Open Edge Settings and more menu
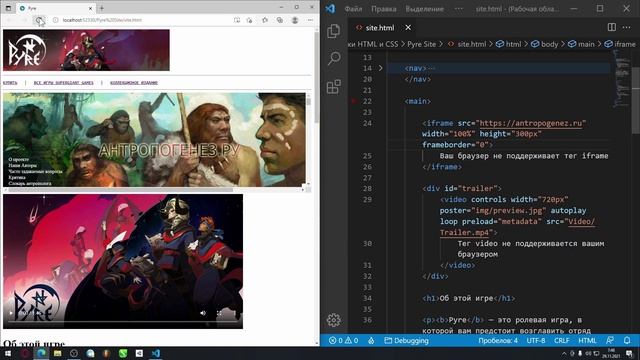640x360 pixels. [x=310, y=20]
